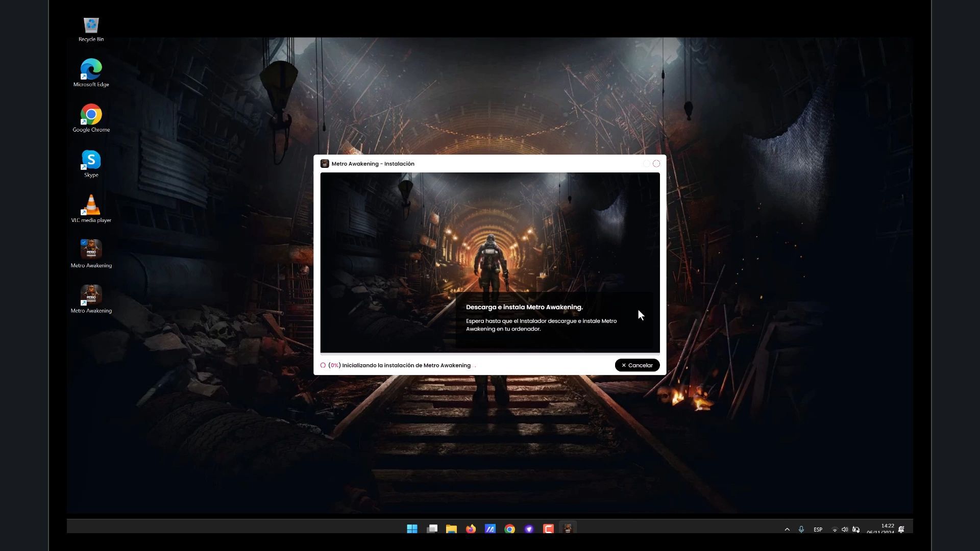Click the Metro Awakening icon in installer title bar
Image resolution: width=980 pixels, height=551 pixels.
pyautogui.click(x=325, y=164)
